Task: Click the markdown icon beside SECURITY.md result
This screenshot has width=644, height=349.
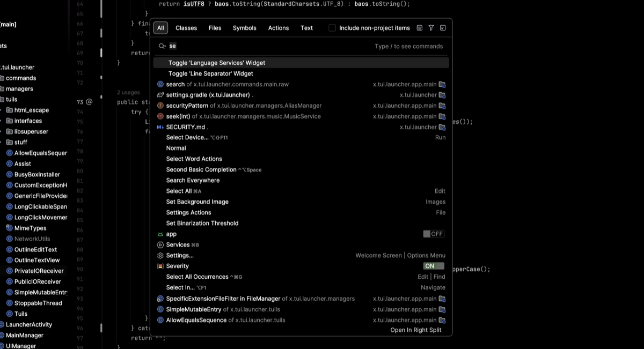Action: coord(160,127)
